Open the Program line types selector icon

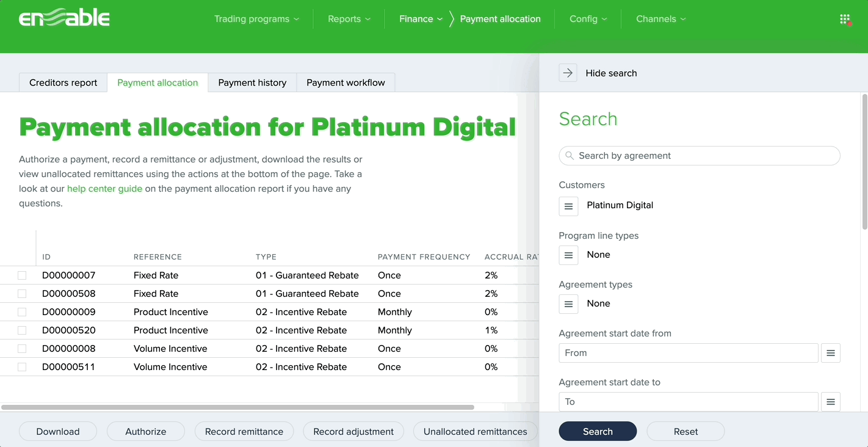pos(568,255)
